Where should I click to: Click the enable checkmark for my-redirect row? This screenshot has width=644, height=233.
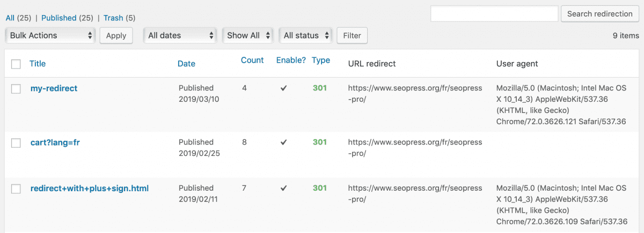point(283,88)
